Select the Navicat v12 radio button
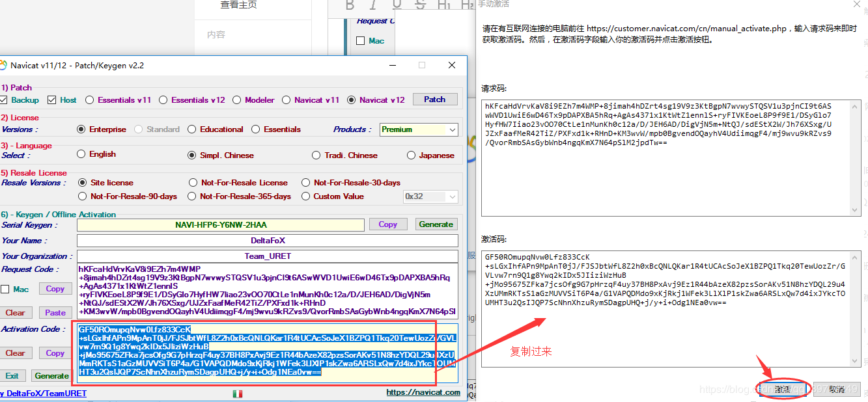The width and height of the screenshot is (868, 402). coord(351,100)
